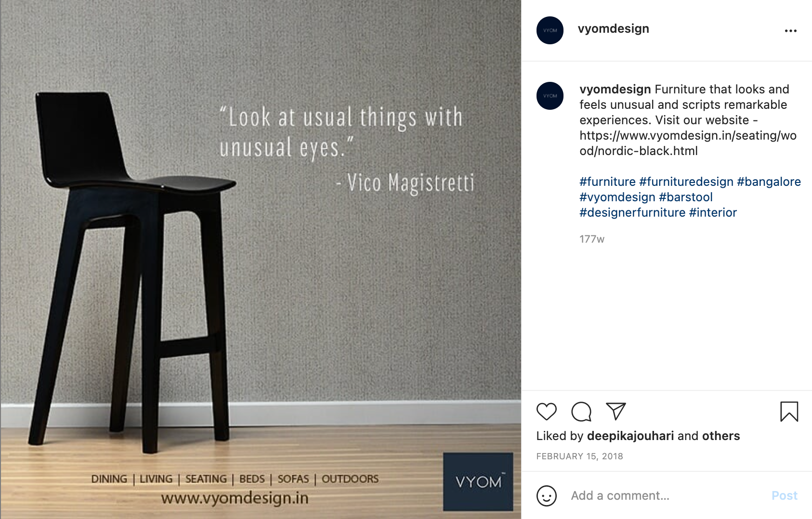This screenshot has width=812, height=519.
Task: Click the VYOM avatar beside the caption
Action: point(550,96)
